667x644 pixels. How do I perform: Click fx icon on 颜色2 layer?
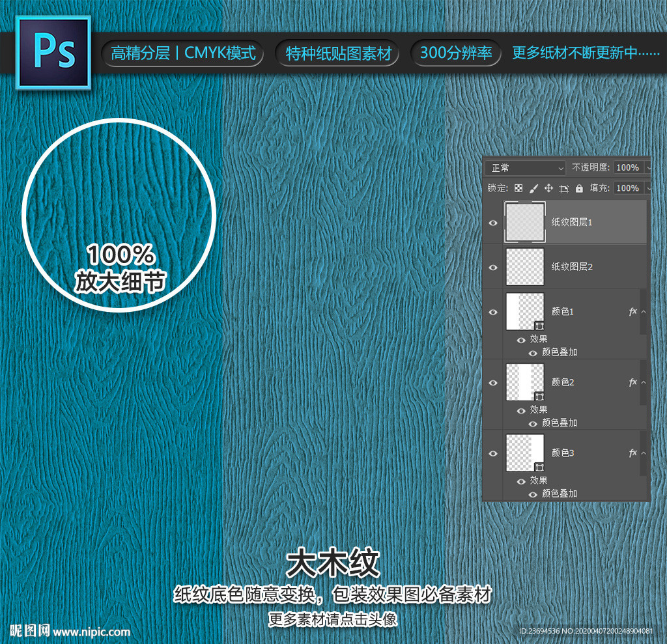pos(633,382)
